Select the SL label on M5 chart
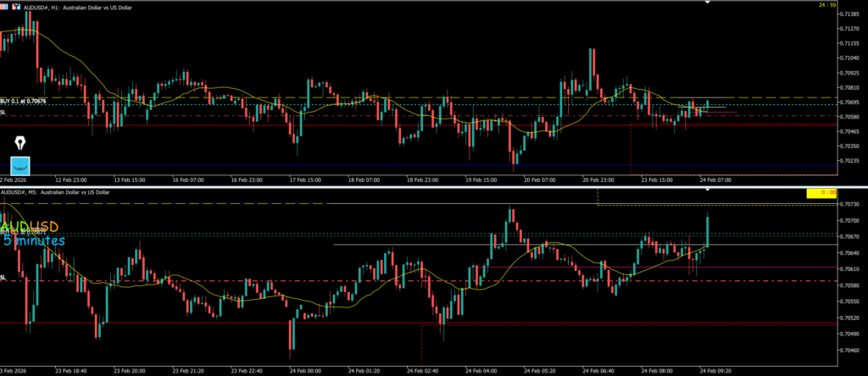This screenshot has width=868, height=376. click(3, 277)
